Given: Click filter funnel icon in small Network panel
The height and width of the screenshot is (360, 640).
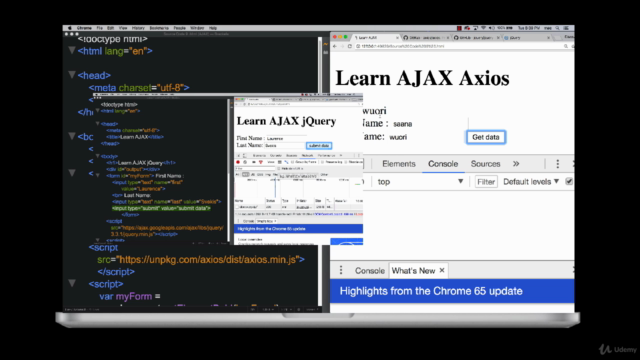Looking at the screenshot, I should coord(261,162).
